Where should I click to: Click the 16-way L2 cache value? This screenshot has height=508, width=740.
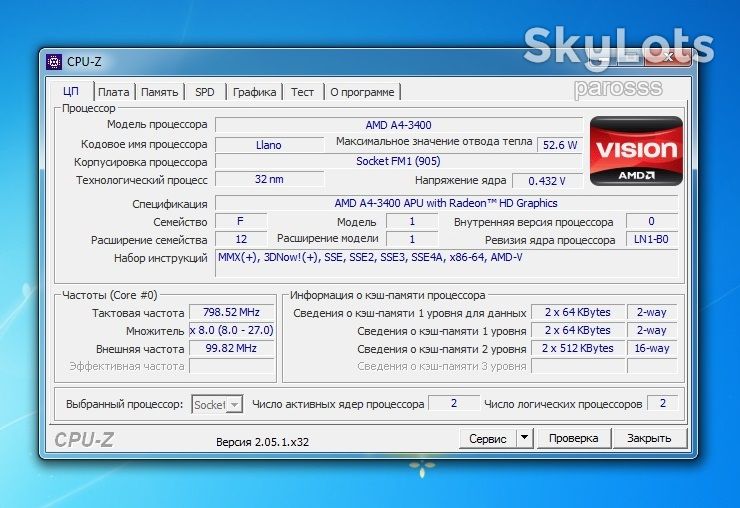pos(652,348)
